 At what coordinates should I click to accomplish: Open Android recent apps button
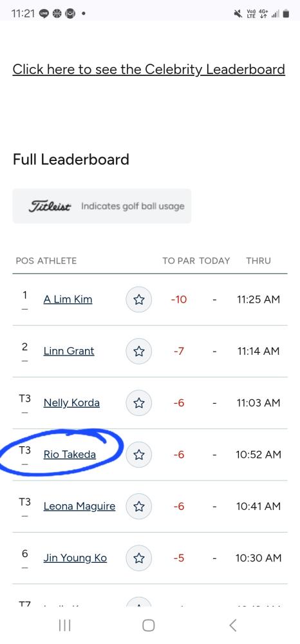pyautogui.click(x=65, y=625)
